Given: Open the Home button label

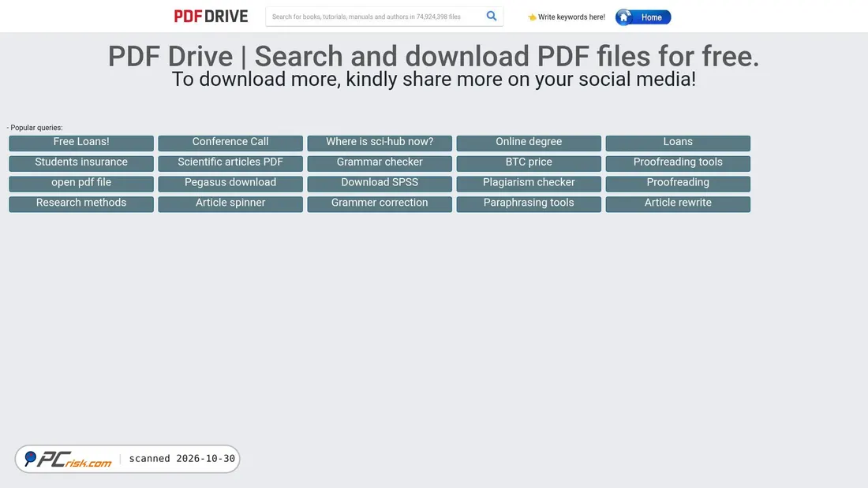Looking at the screenshot, I should pyautogui.click(x=652, y=17).
